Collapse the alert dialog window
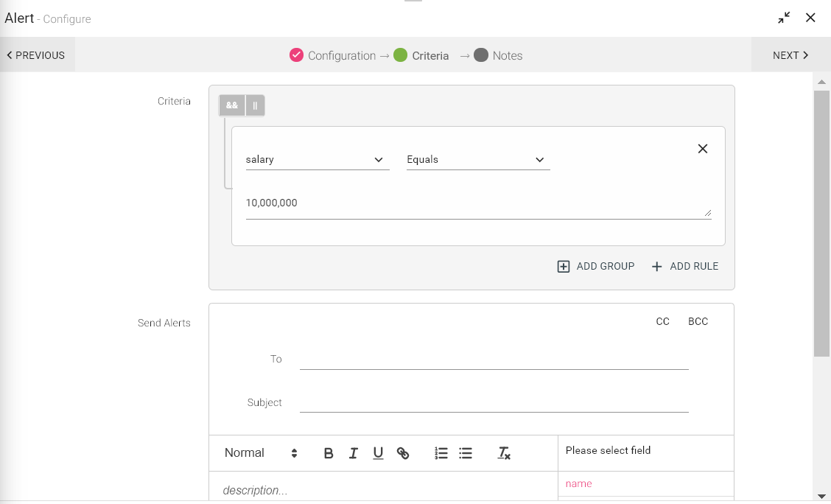This screenshot has width=831, height=504. pyautogui.click(x=784, y=18)
